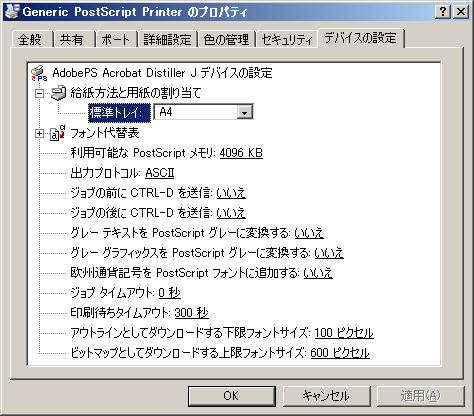Click the キャンセル button
Screen dimensions: 474x416
tap(326, 396)
